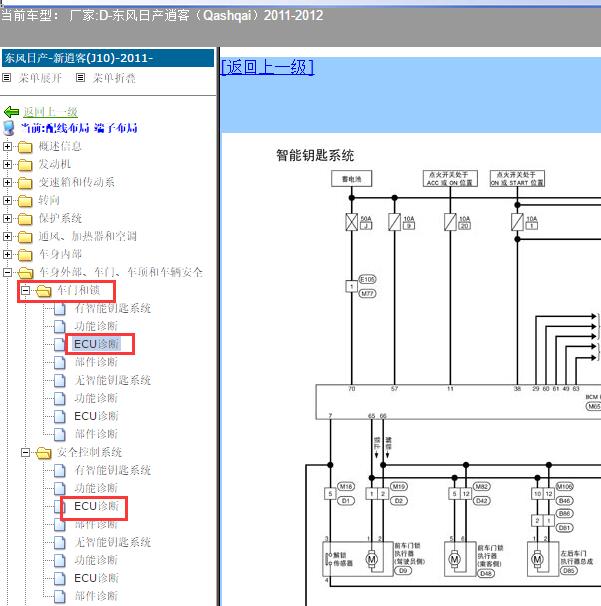Click the 东风日产-新逍客(J10)-2011- panel header
Screen dimensions: 601x606
108,58
